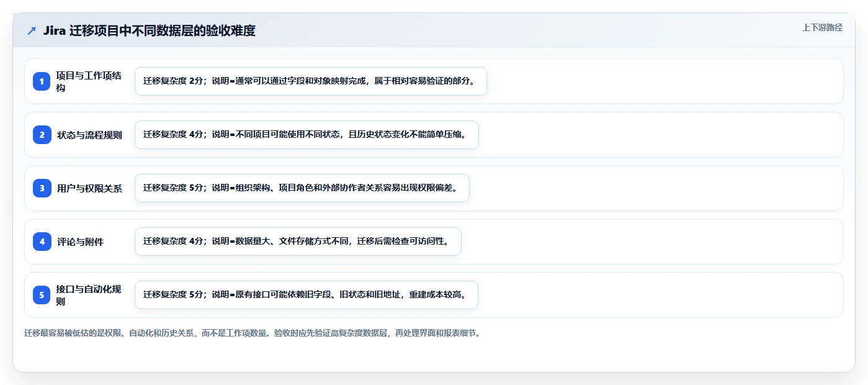This screenshot has height=385, width=868.
Task: Open the box about 组织架构、项目角色 权限偏差
Action: [302, 188]
